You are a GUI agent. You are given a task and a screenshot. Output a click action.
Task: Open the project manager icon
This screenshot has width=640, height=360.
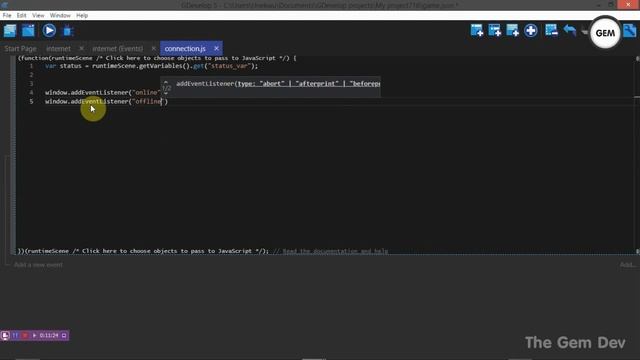[x=10, y=31]
